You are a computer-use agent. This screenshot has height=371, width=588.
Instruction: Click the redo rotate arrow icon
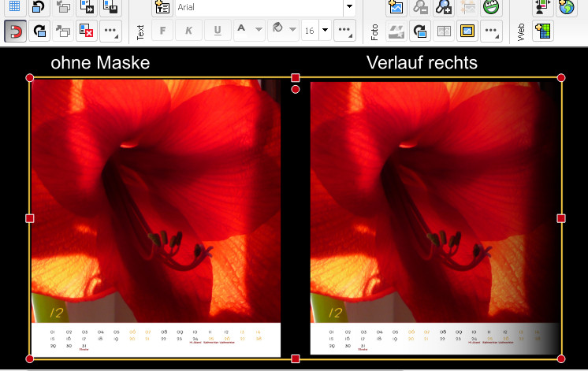coord(39,31)
